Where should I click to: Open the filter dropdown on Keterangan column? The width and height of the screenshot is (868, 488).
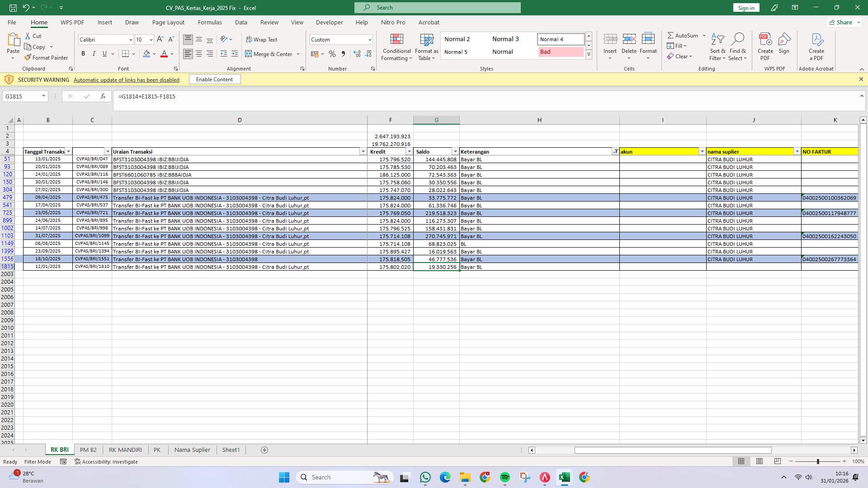(x=616, y=151)
